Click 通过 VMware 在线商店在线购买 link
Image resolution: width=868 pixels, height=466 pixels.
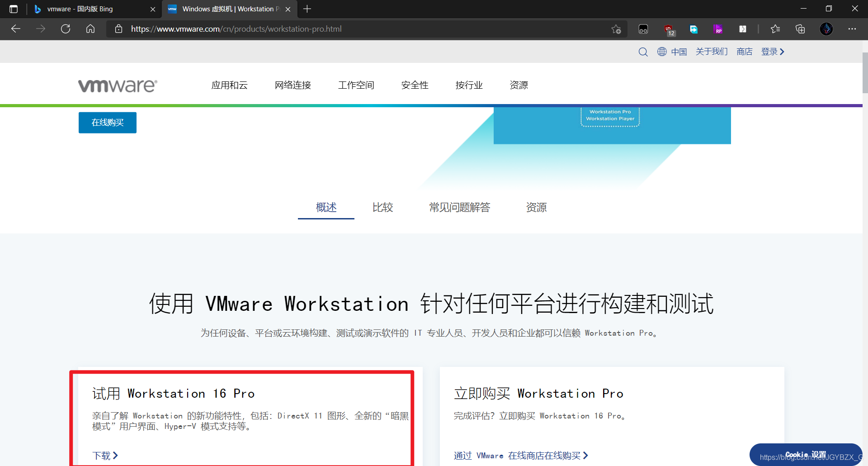(521, 455)
